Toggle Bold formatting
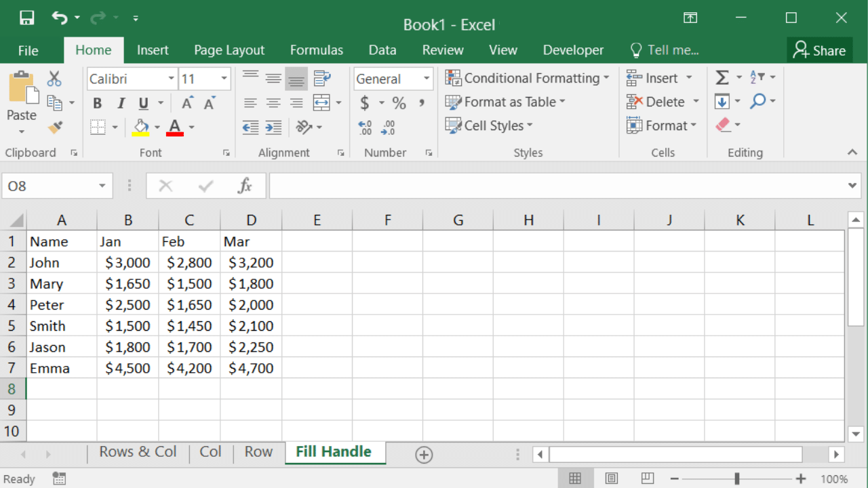 point(98,103)
